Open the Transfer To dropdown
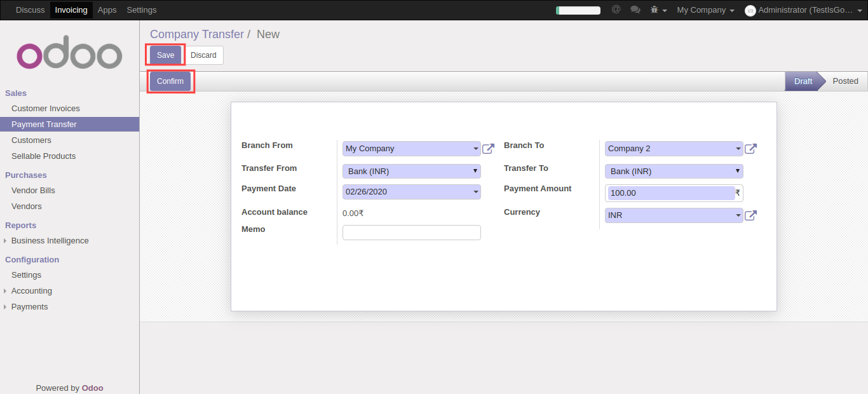The height and width of the screenshot is (394, 868). point(674,172)
